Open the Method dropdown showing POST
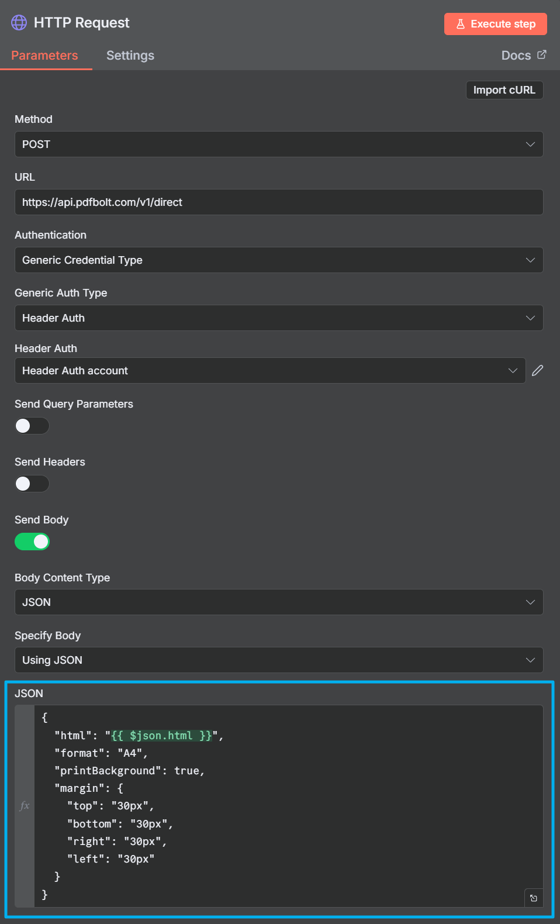560x924 pixels. [x=279, y=144]
